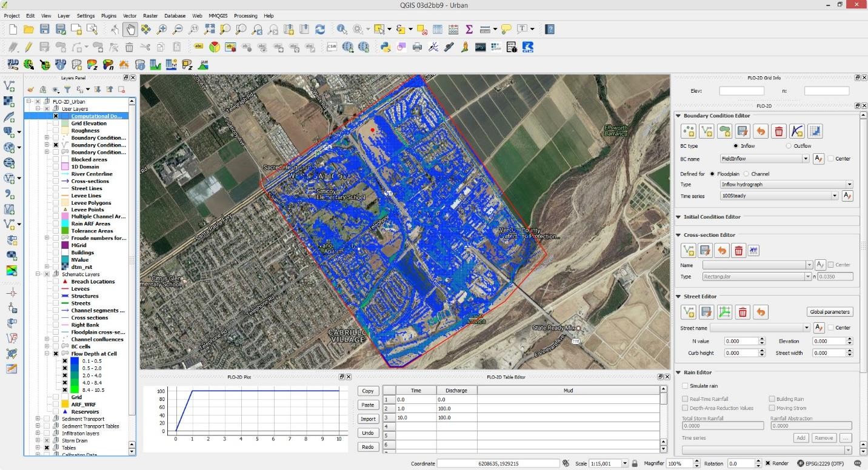Delete boundary condition with trash icon

tap(779, 131)
